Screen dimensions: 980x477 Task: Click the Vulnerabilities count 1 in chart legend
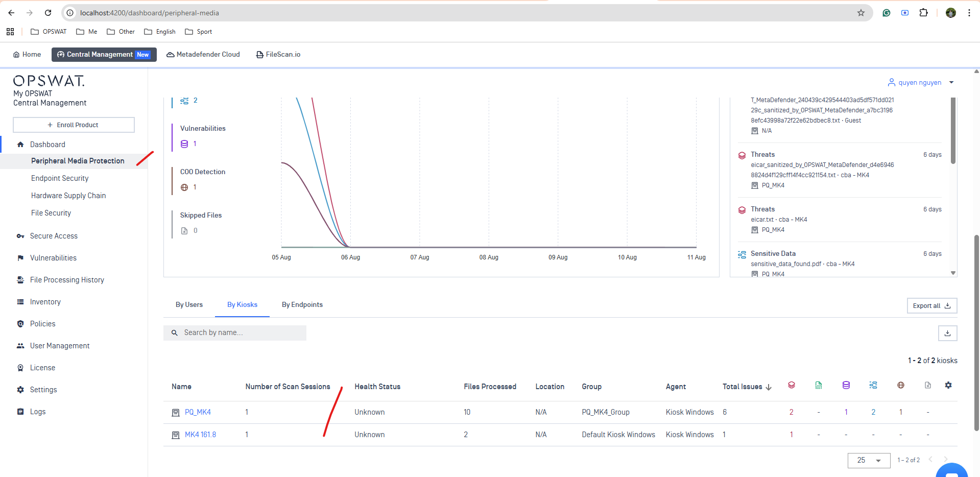coord(195,144)
